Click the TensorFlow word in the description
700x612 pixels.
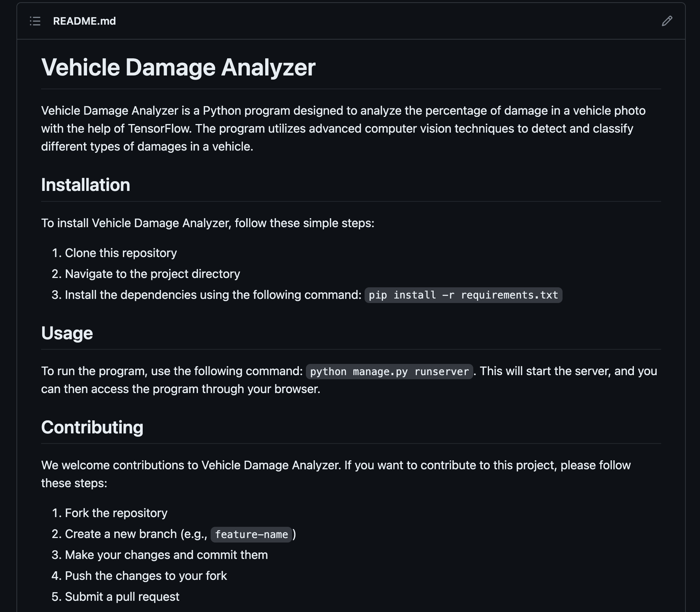(x=159, y=129)
